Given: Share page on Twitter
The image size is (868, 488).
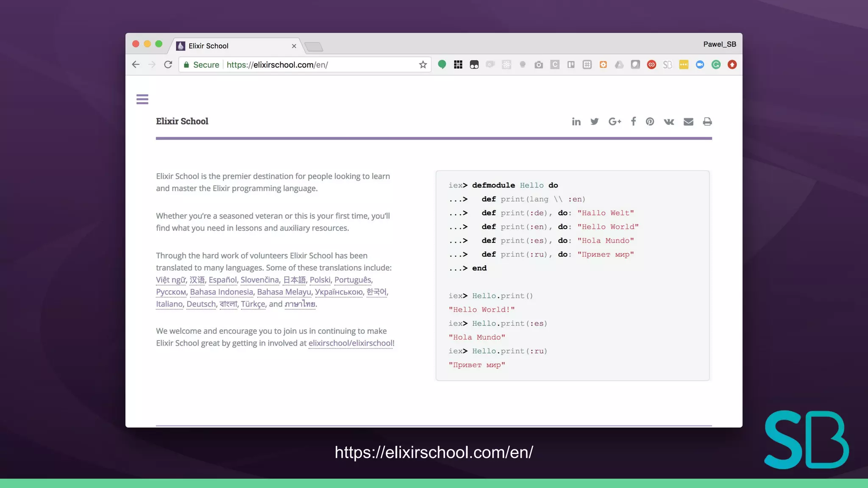Looking at the screenshot, I should [595, 122].
